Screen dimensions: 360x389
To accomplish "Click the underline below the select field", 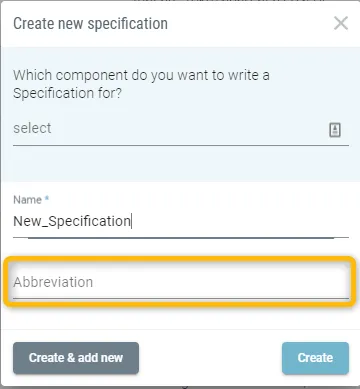I will 181,145.
